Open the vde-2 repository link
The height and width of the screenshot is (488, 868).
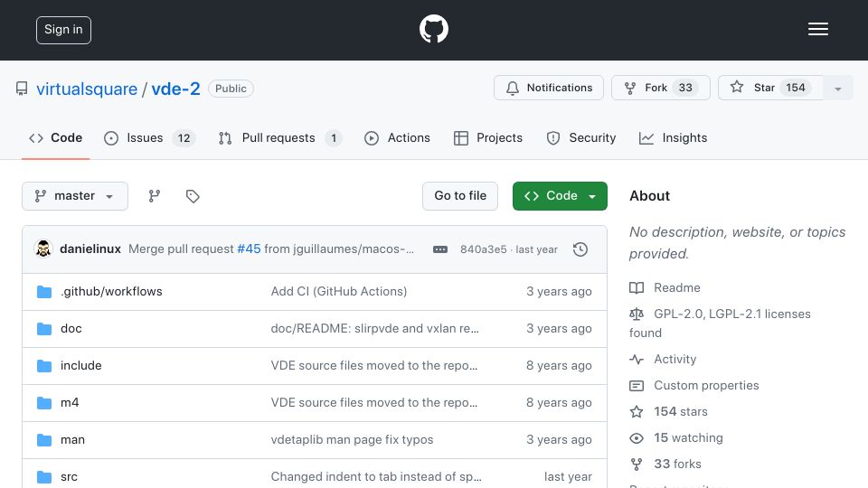(x=175, y=89)
